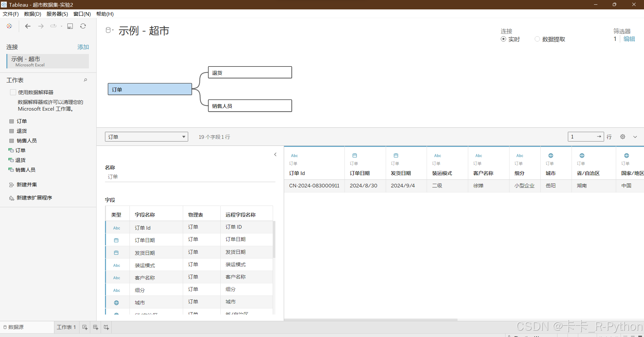Click the 小型企业 cell in the preview row
The height and width of the screenshot is (337, 644).
525,186
